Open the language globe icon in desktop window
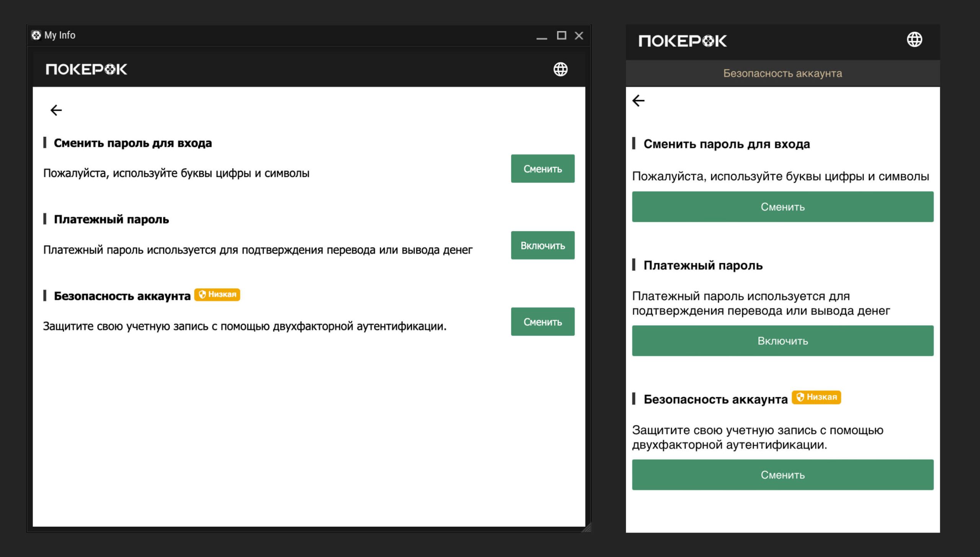 (560, 69)
